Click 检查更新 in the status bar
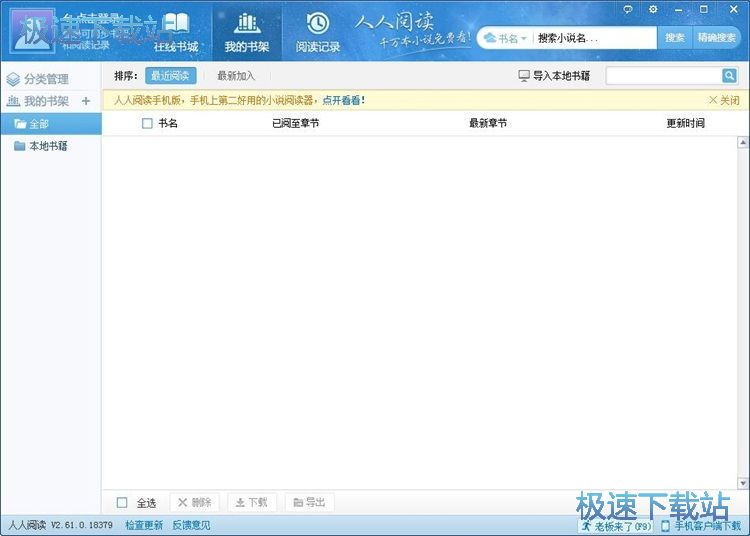The width and height of the screenshot is (750, 536). click(144, 525)
